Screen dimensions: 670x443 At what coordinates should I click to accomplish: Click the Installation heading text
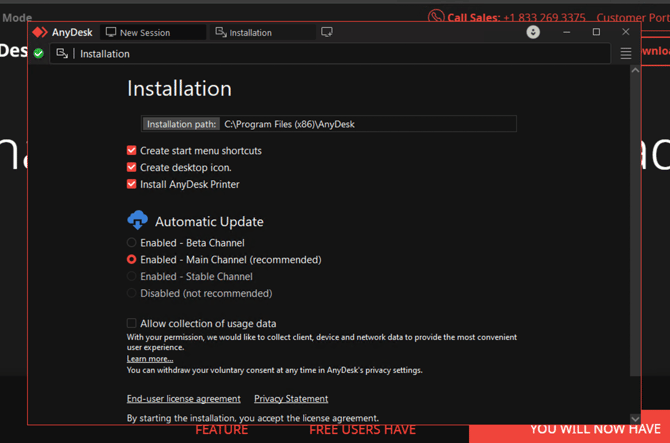[179, 88]
